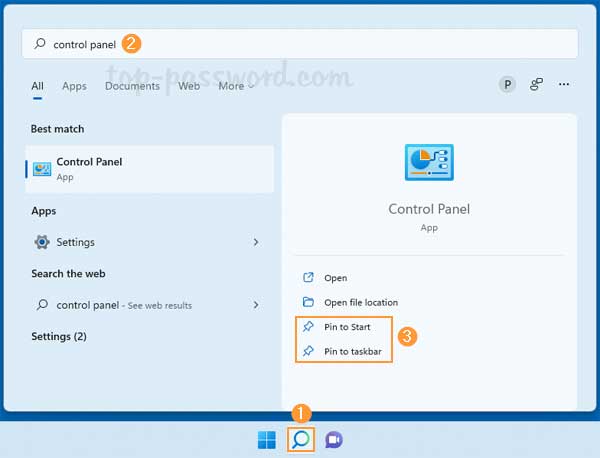The width and height of the screenshot is (600, 458).
Task: Choose Pin to taskbar
Action: tap(353, 351)
